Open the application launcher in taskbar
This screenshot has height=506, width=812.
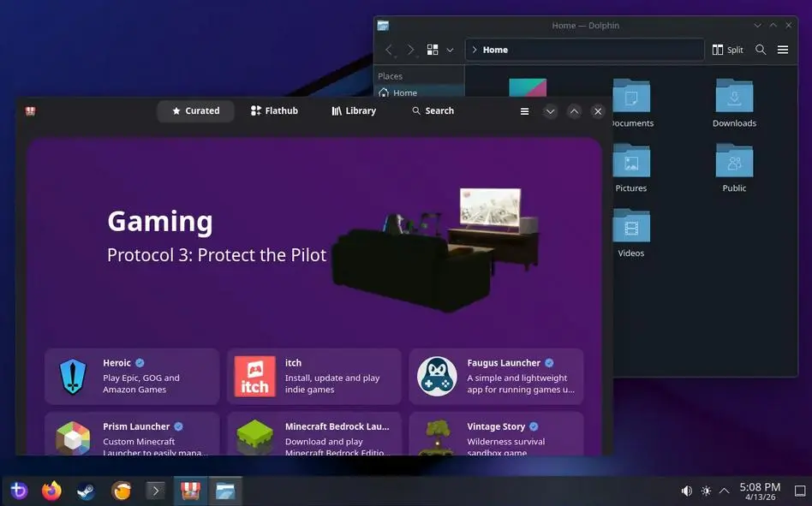coord(19,490)
